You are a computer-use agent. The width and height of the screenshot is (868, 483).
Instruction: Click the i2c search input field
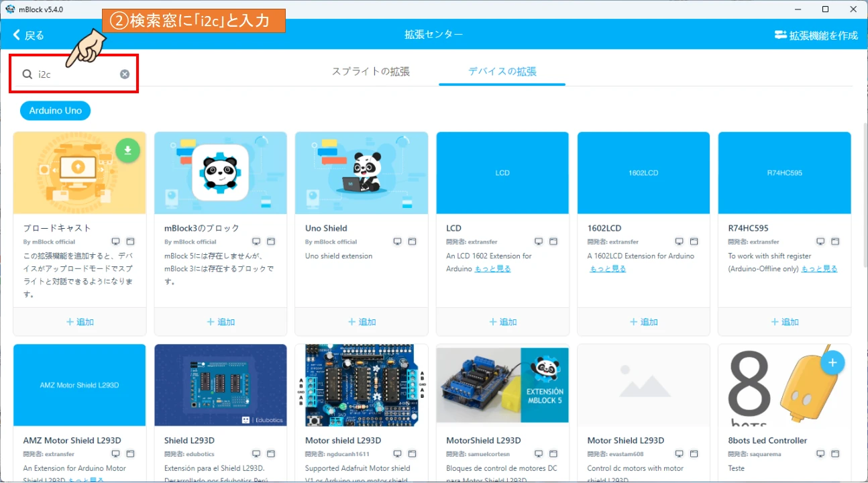[x=77, y=74]
